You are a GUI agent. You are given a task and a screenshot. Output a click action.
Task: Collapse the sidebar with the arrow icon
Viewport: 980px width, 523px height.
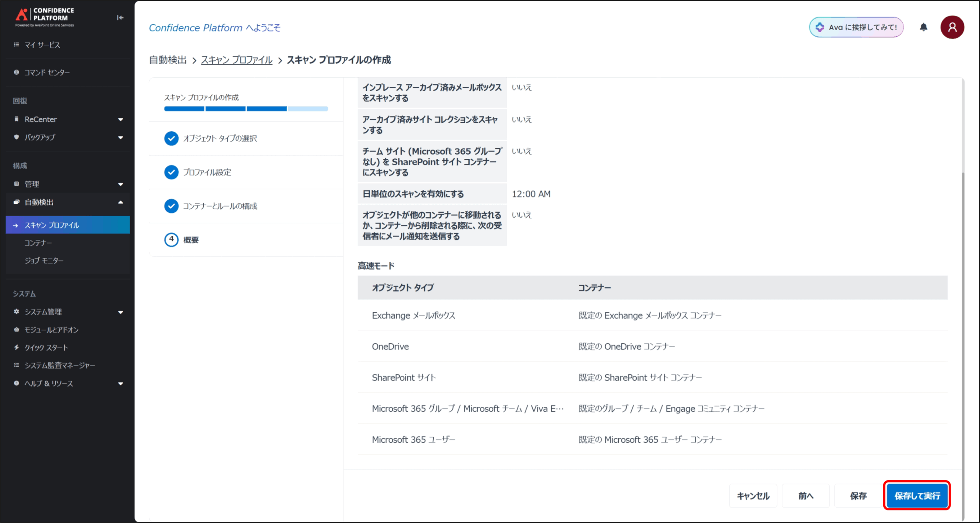[120, 18]
